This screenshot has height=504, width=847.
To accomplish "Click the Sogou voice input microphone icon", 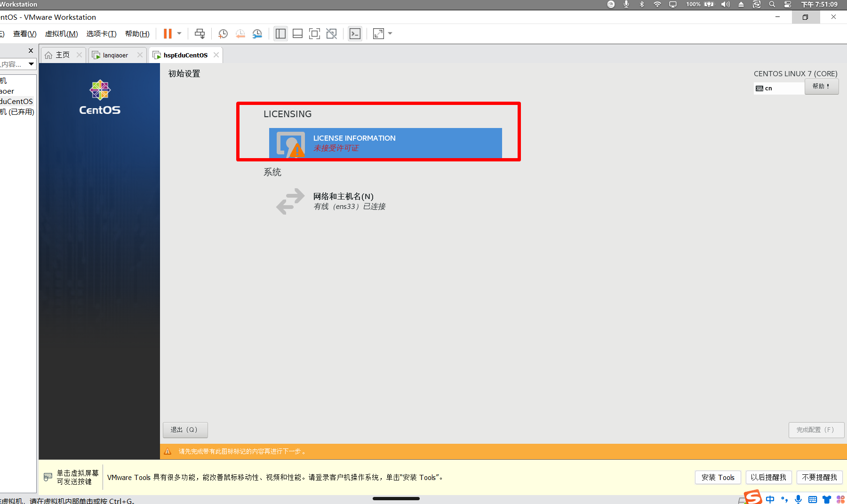I will point(798,499).
